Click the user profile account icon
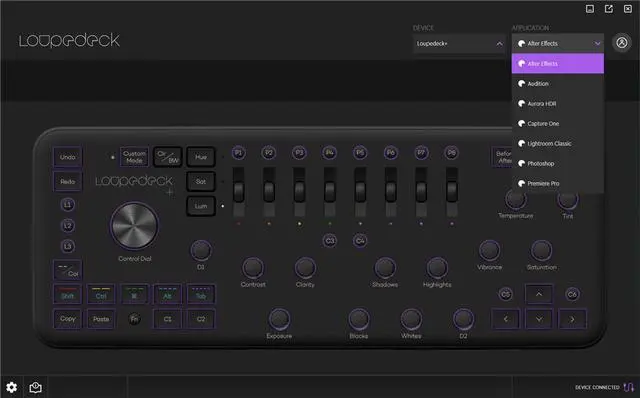 coord(622,42)
